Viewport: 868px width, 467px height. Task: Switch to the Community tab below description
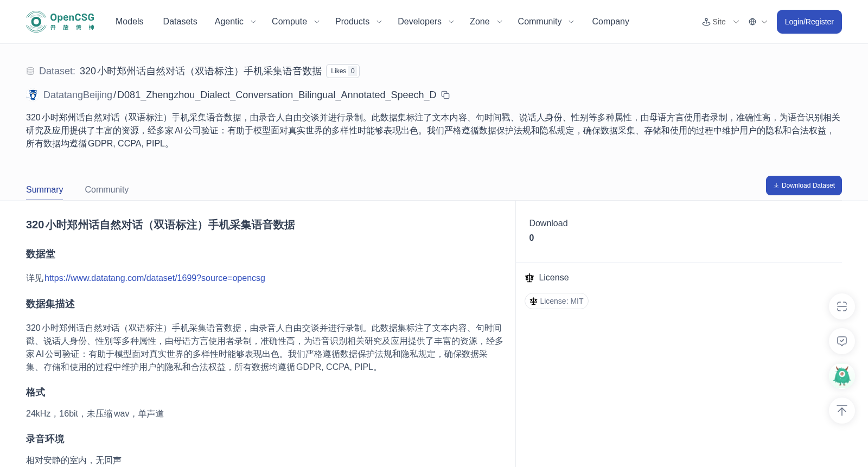point(107,189)
